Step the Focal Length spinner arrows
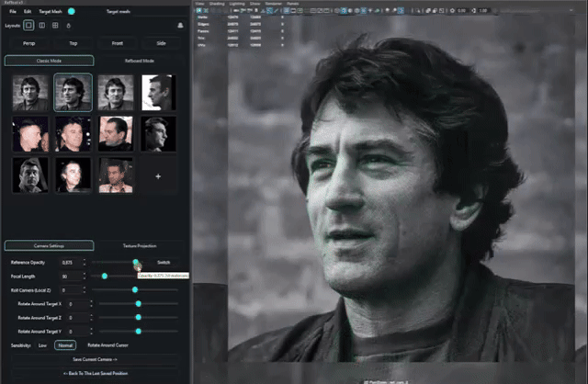Screen dimensions: 588x384 coord(85,276)
